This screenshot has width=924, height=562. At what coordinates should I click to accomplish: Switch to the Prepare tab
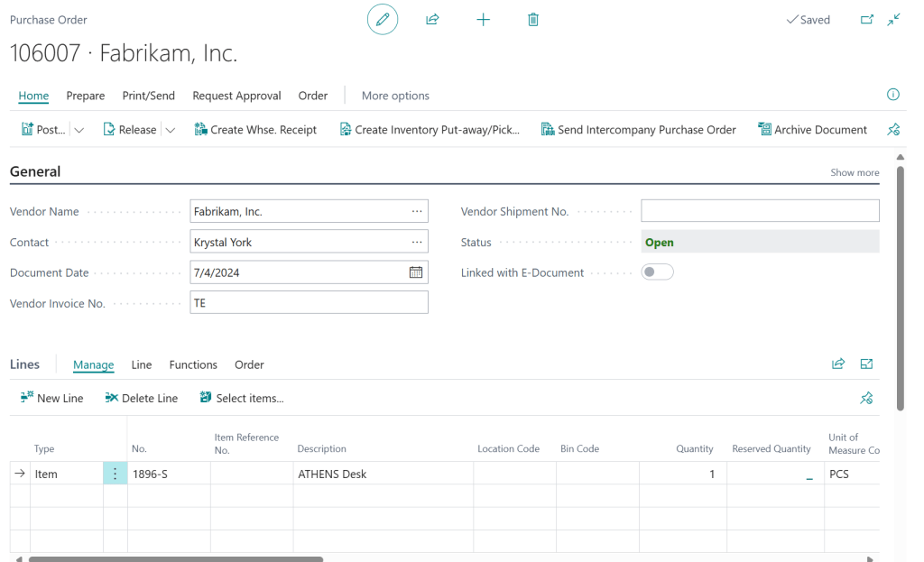(x=86, y=96)
